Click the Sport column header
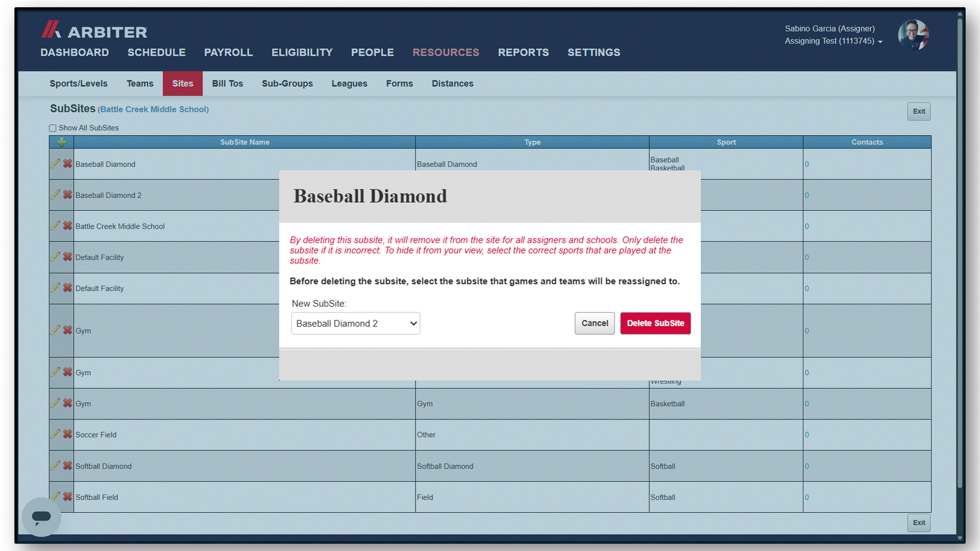 [x=726, y=142]
